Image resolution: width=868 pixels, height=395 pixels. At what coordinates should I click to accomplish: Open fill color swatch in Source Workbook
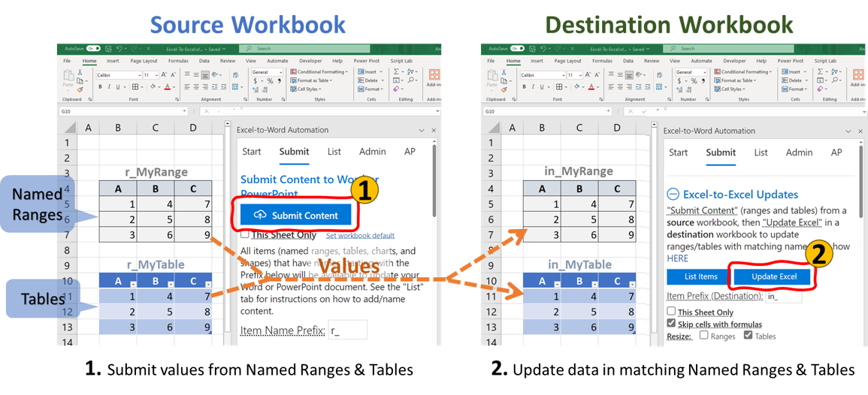click(153, 87)
